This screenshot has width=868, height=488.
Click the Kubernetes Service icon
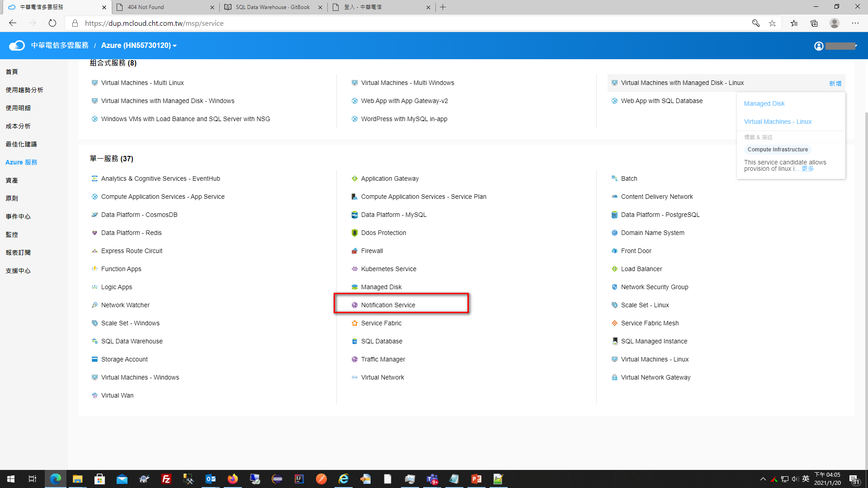tap(354, 269)
